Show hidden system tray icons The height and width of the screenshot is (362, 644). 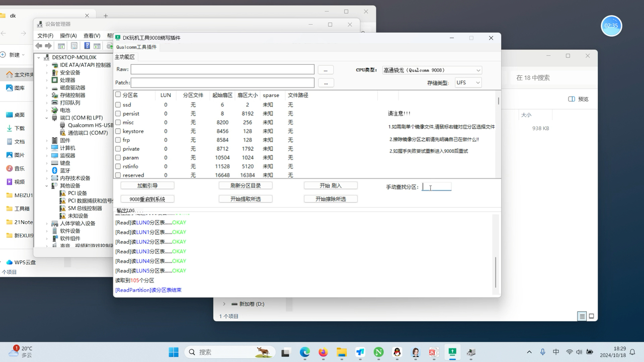tap(529, 352)
